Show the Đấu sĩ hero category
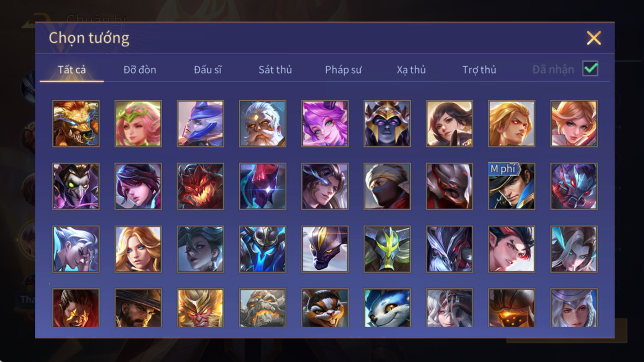 208,70
